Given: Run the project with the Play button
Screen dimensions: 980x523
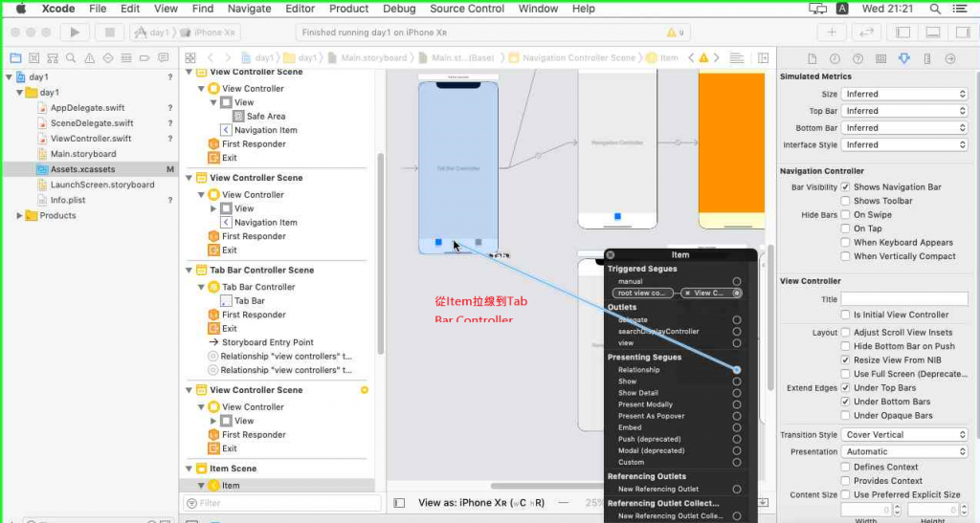Looking at the screenshot, I should pyautogui.click(x=75, y=33).
